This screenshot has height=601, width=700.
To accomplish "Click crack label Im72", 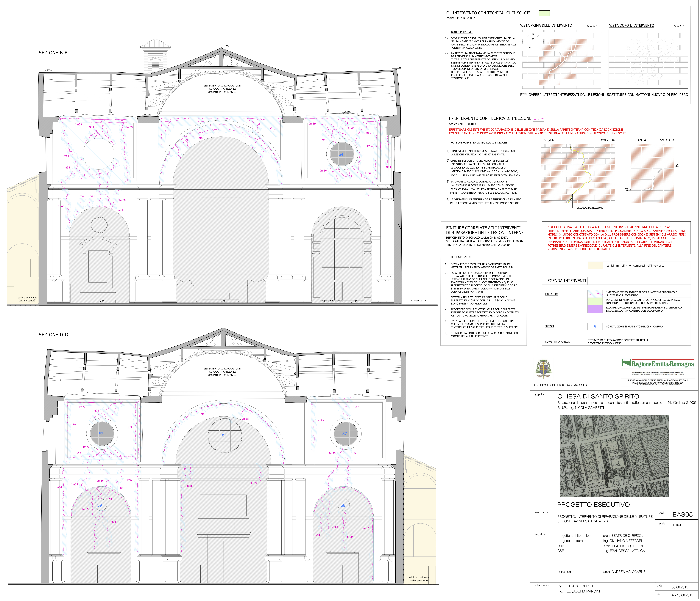I will point(82,407).
